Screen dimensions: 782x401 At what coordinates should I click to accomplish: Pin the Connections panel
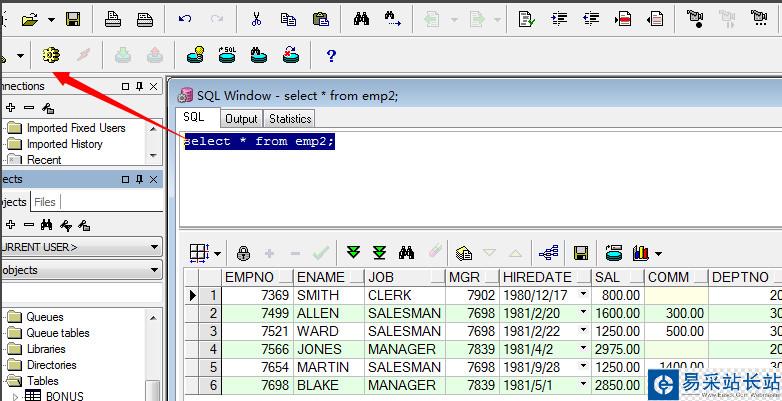click(140, 86)
